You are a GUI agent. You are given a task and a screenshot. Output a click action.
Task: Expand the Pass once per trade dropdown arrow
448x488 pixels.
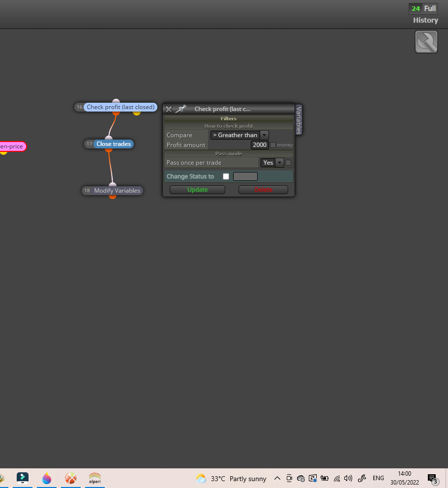(x=280, y=163)
